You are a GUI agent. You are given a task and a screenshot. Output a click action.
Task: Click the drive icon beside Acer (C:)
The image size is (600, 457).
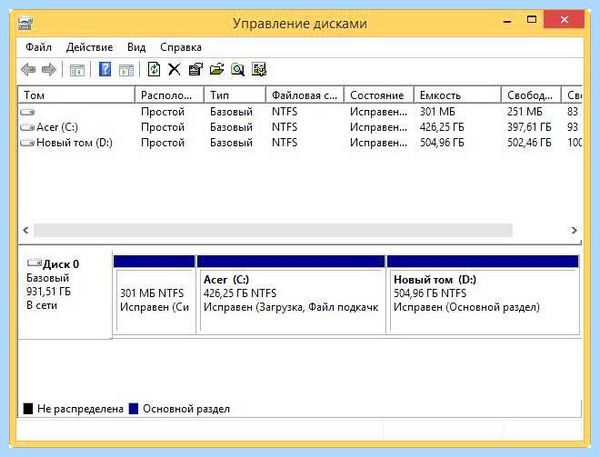tap(27, 127)
